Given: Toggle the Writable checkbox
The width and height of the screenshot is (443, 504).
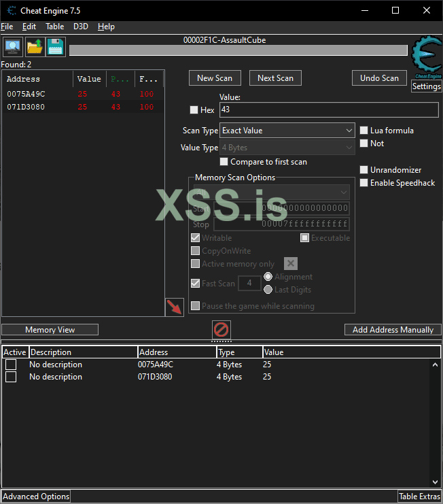Looking at the screenshot, I should (195, 238).
